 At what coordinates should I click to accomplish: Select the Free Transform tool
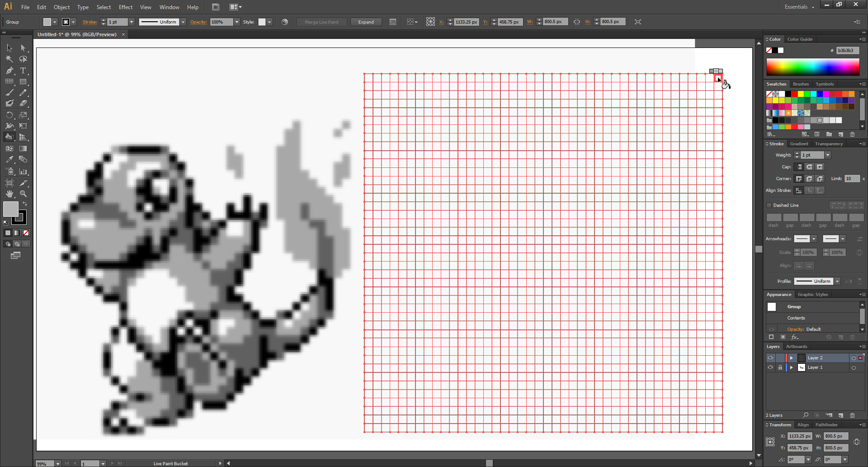(x=23, y=126)
